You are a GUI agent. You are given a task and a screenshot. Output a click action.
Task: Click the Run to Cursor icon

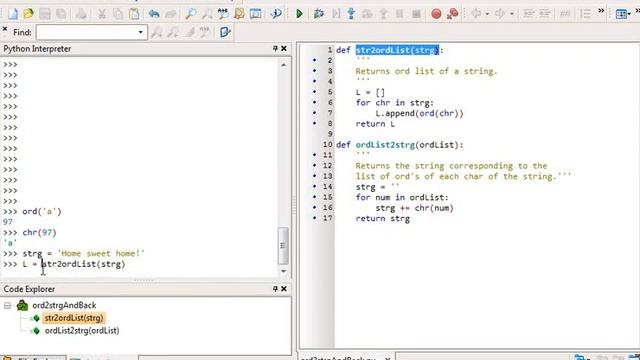336,14
